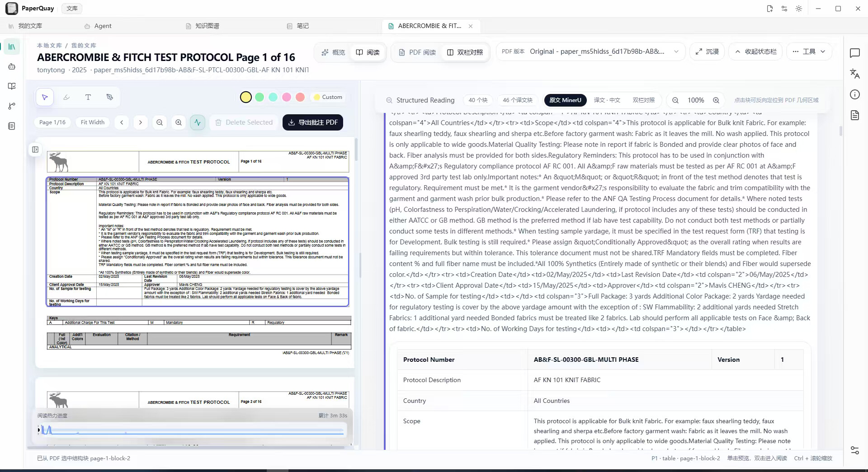The image size is (868, 472).
Task: Click the 阅读热力进度 heatmap timeline
Action: click(x=192, y=430)
